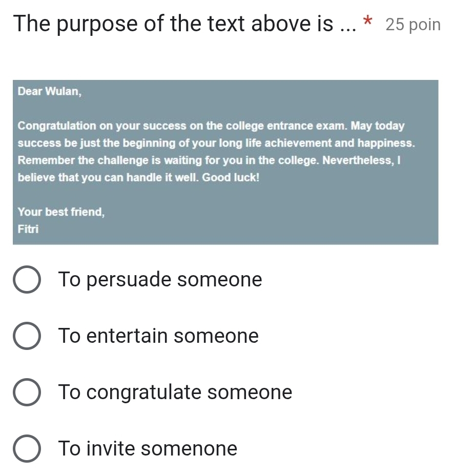The height and width of the screenshot is (476, 454).
Task: Click the "Your best friend," closing line
Action: coord(61,212)
